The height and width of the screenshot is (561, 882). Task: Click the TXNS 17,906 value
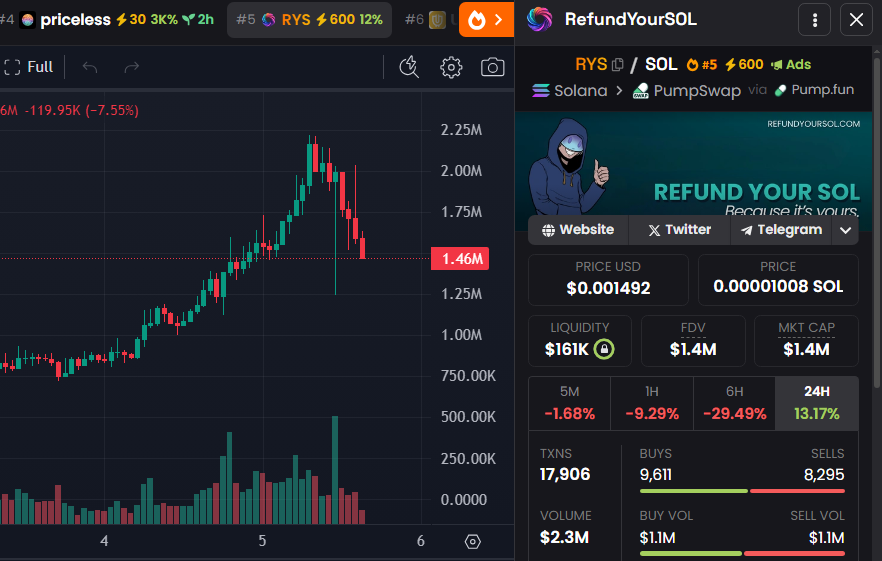pos(565,474)
